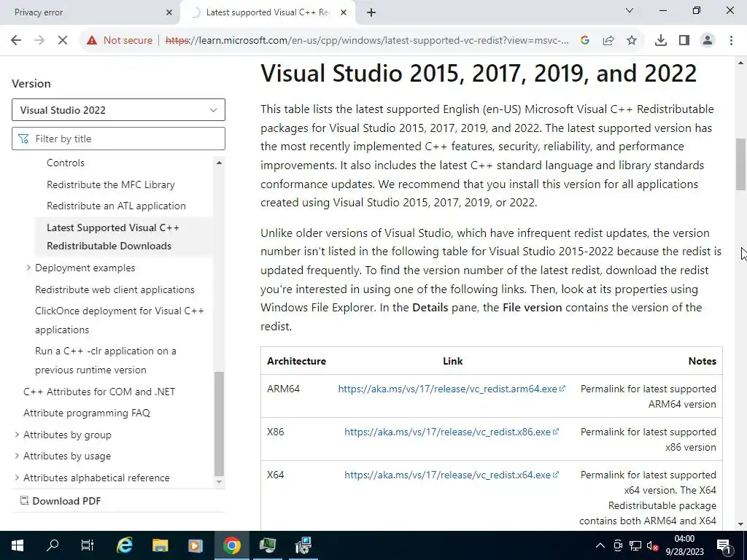
Task: Open the green monitor taskbar app
Action: tap(267, 545)
